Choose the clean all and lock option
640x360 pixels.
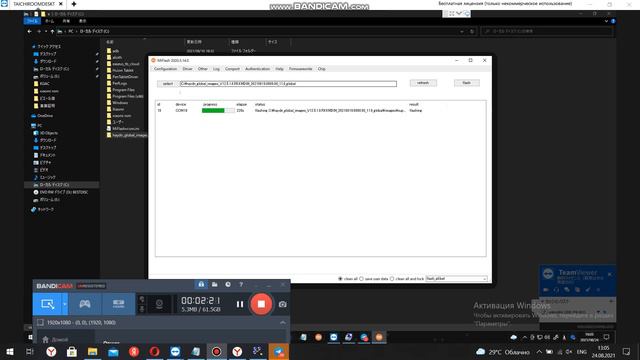[x=392, y=279]
